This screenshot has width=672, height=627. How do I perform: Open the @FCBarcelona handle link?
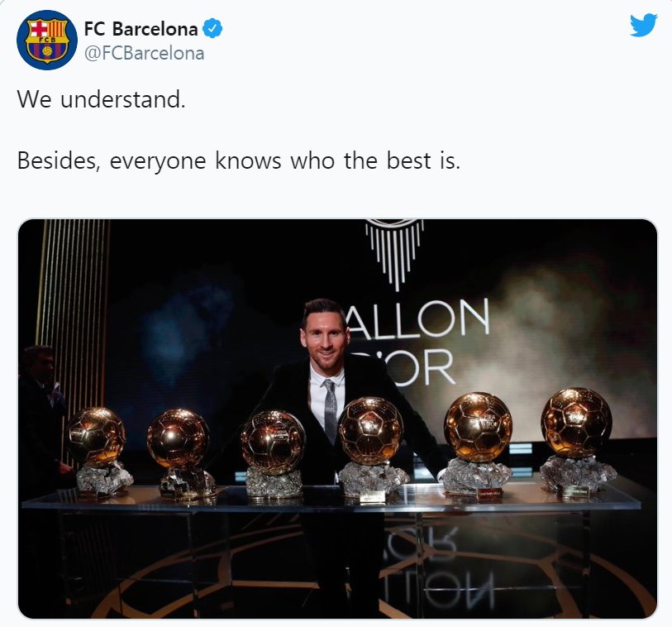tap(144, 54)
